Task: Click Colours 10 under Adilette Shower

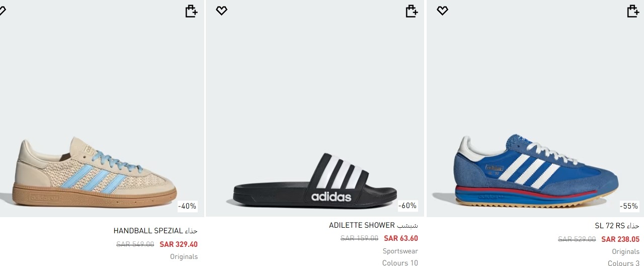Action: (400, 262)
